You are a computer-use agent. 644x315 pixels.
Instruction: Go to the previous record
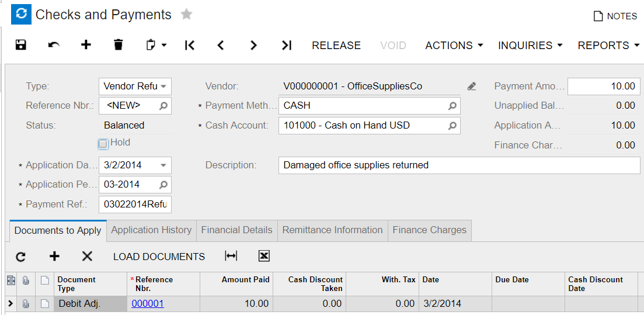[x=221, y=45]
